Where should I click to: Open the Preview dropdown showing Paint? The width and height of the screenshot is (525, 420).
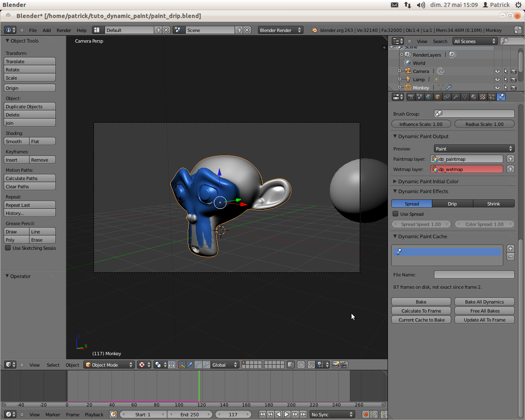click(x=474, y=148)
